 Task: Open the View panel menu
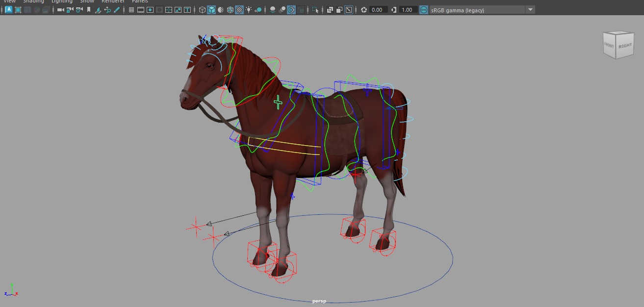pyautogui.click(x=9, y=1)
